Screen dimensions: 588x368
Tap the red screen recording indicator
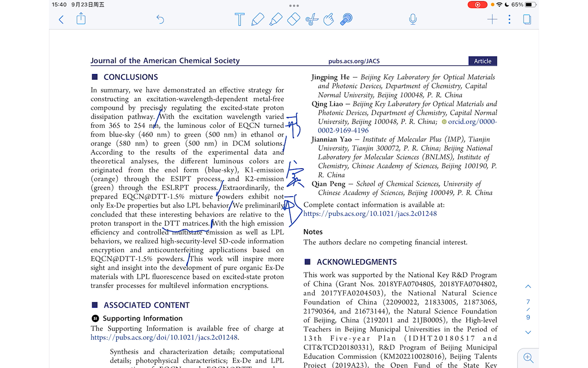[477, 5]
